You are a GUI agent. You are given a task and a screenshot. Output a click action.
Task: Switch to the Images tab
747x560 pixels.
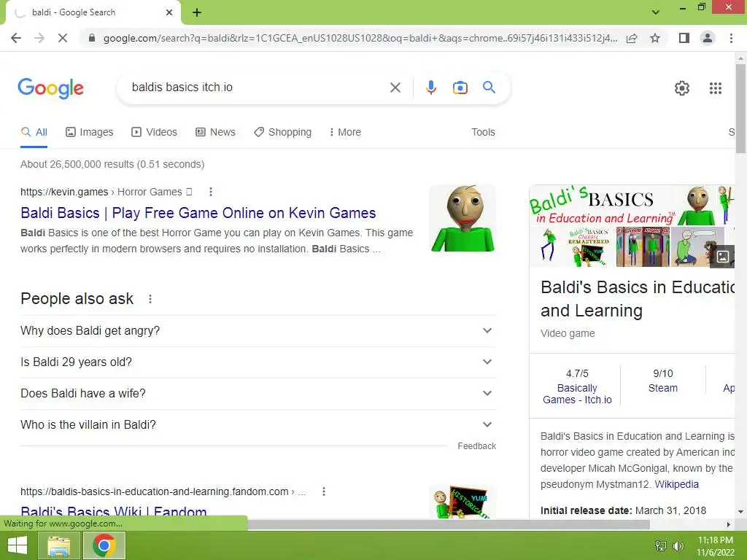tap(90, 133)
